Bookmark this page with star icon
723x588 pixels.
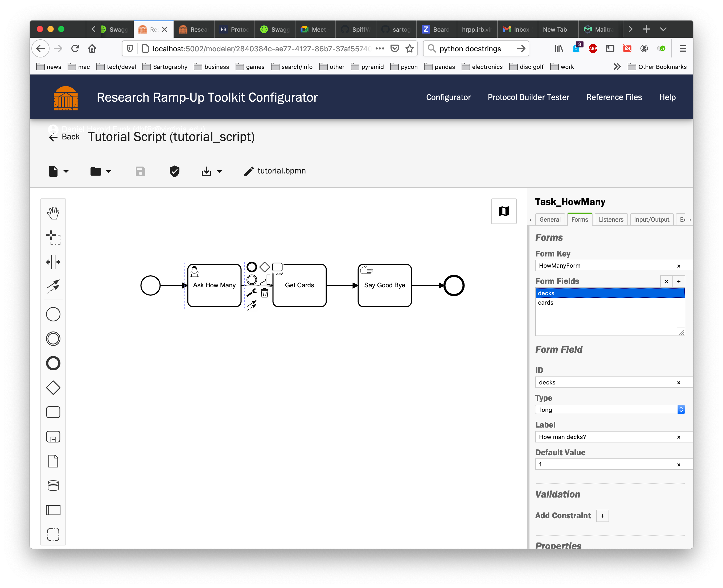pos(410,48)
